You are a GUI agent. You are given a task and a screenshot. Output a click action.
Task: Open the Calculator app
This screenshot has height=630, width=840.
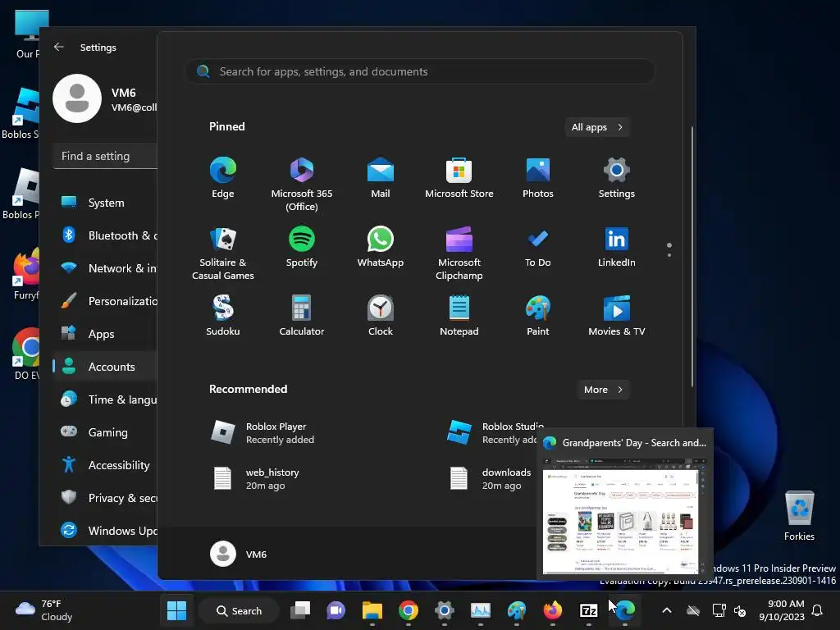click(x=302, y=316)
